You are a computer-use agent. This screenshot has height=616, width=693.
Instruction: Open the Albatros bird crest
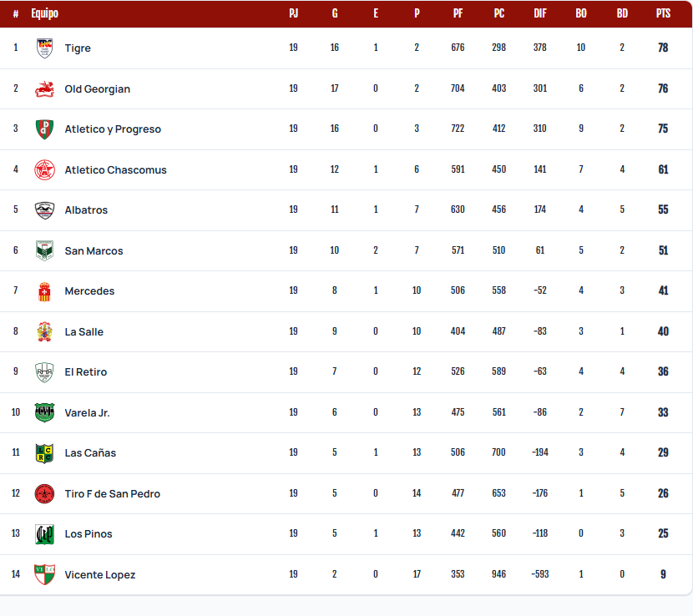[44, 210]
